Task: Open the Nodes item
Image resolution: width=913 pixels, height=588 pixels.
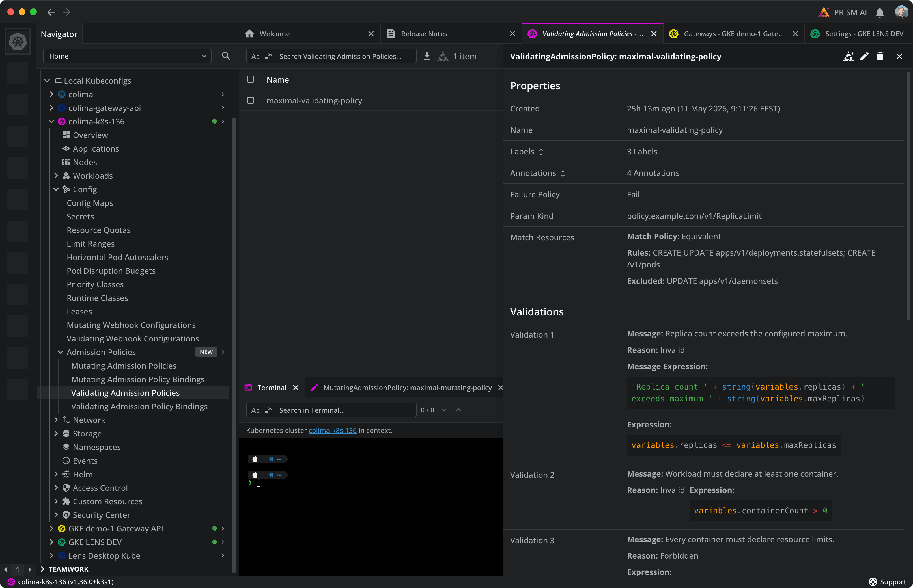Action: click(85, 162)
